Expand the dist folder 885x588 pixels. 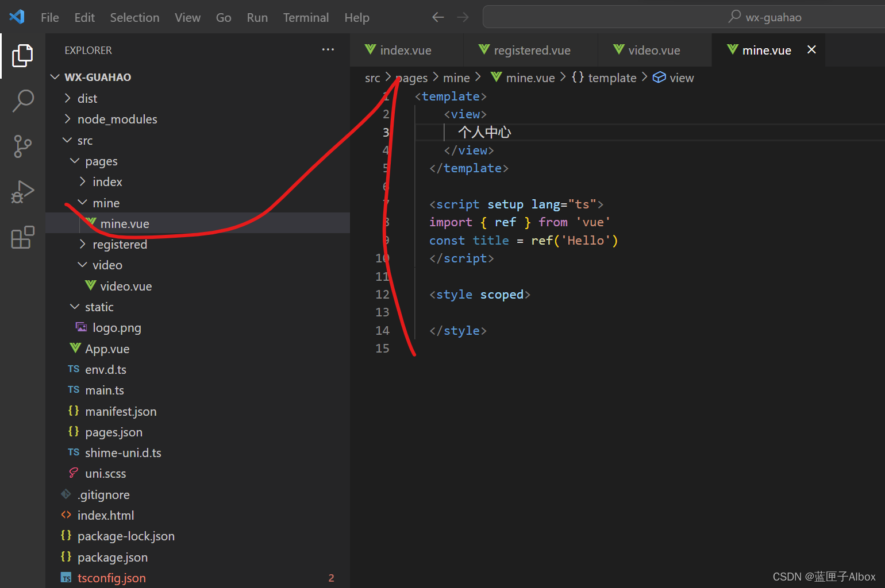pos(68,98)
